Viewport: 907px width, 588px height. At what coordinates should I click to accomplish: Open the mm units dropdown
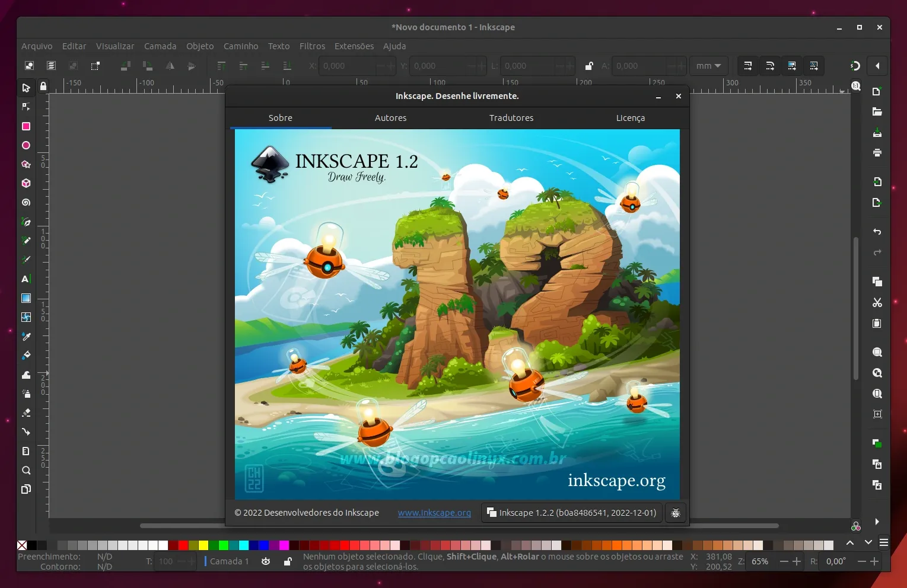coord(708,66)
